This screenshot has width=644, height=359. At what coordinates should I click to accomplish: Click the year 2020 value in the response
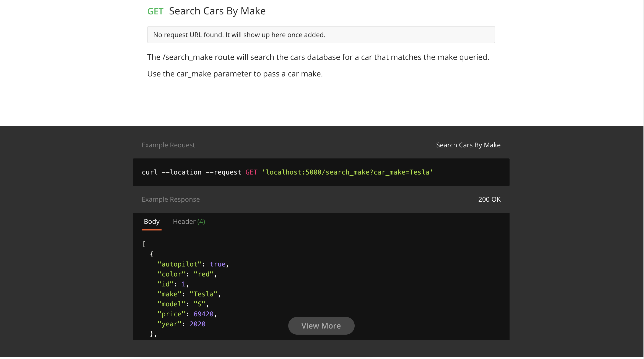point(181,324)
